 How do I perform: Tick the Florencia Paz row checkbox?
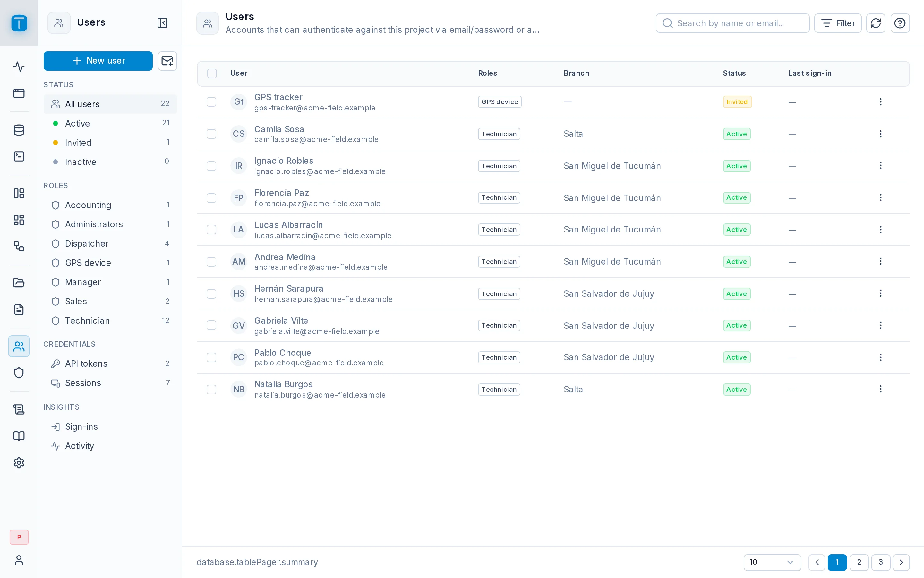click(x=211, y=198)
